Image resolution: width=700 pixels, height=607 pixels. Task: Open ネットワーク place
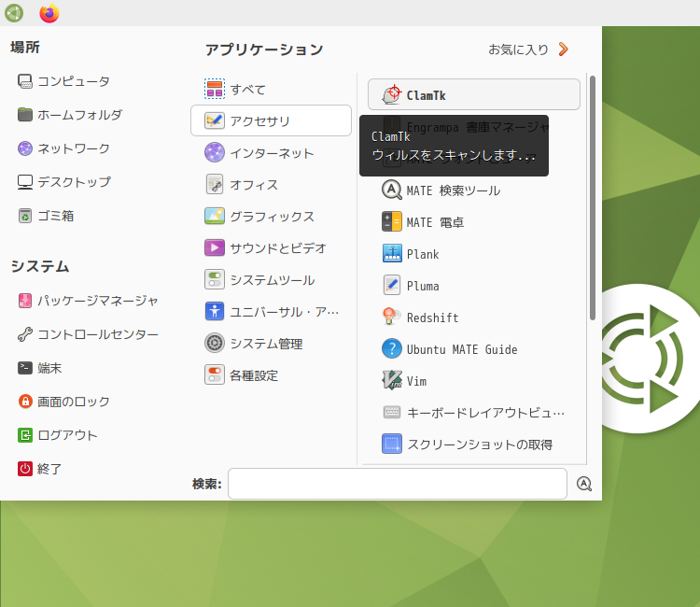63,148
